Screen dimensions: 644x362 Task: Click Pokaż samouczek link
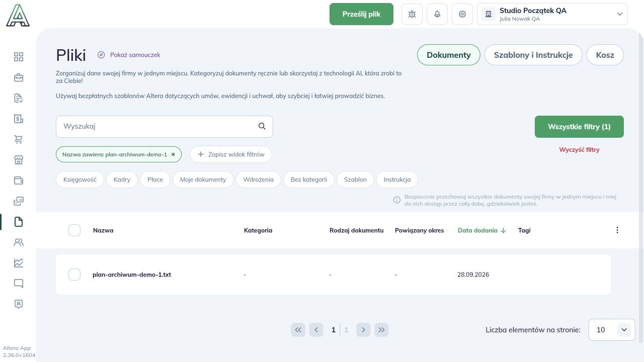click(129, 55)
